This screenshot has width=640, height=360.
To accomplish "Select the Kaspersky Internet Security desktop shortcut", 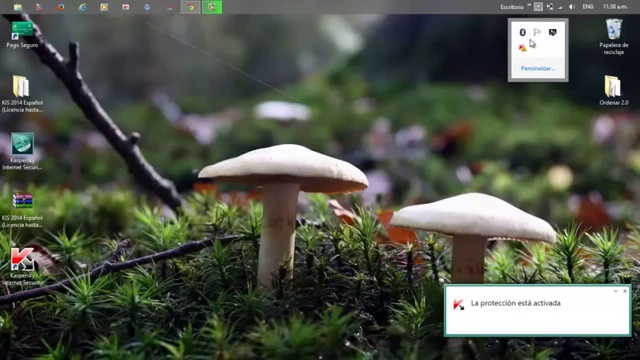I will [22, 265].
